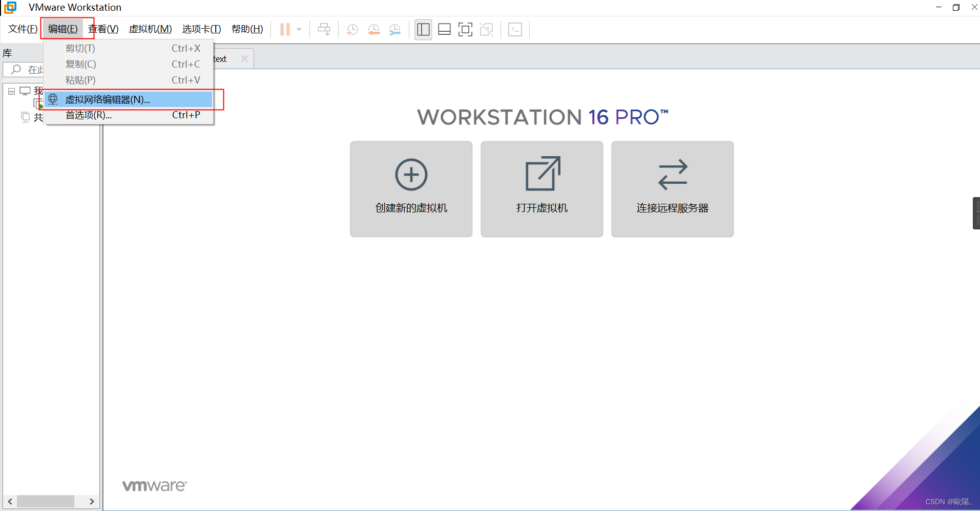Click the 打开虚拟机 tile
980x511 pixels.
[x=541, y=189]
